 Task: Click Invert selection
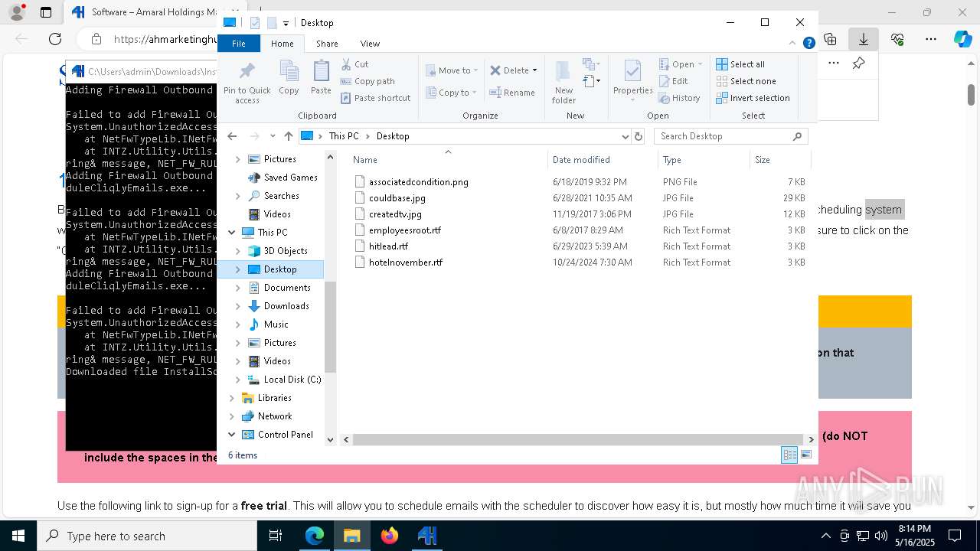[753, 98]
